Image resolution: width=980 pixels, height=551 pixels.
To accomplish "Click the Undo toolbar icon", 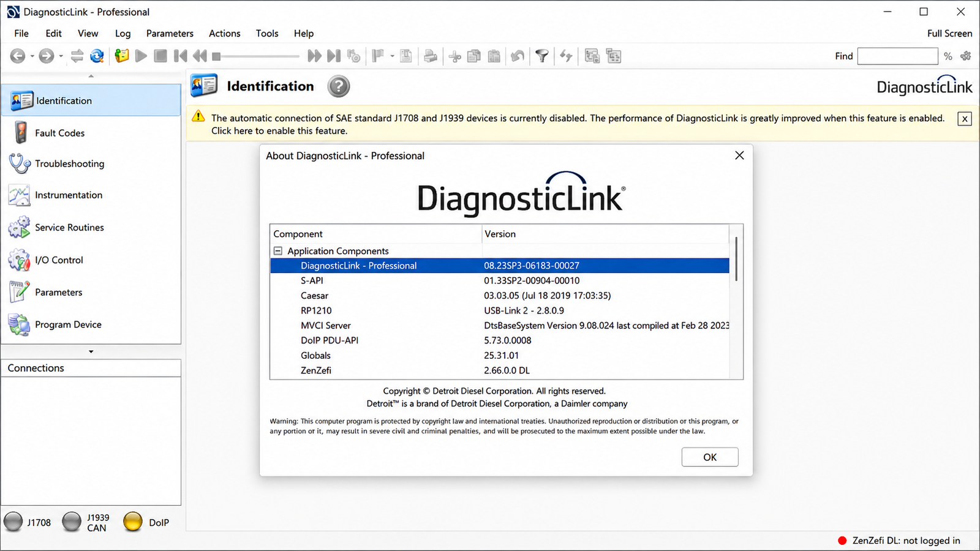I will pos(518,56).
